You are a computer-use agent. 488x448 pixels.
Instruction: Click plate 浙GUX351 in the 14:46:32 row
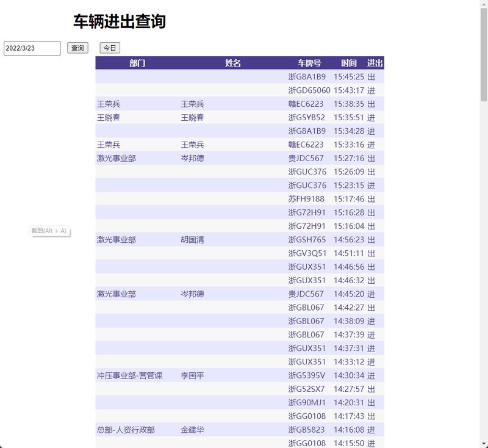[x=307, y=281]
